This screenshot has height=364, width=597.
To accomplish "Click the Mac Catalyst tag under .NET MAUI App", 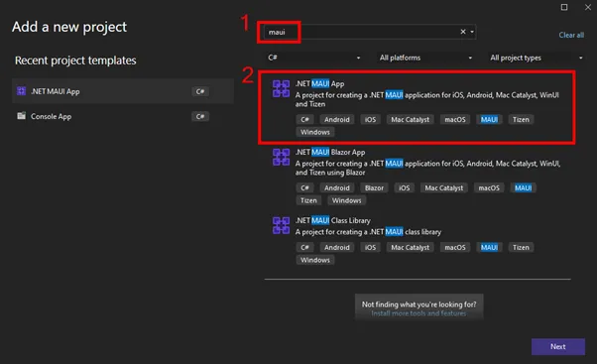I will (x=410, y=120).
